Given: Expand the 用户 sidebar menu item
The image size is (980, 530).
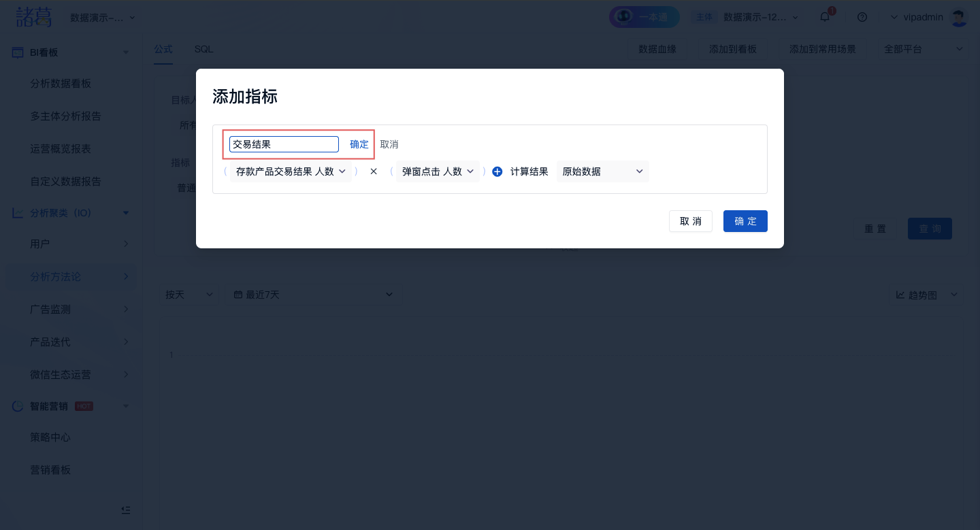Looking at the screenshot, I should pos(125,244).
